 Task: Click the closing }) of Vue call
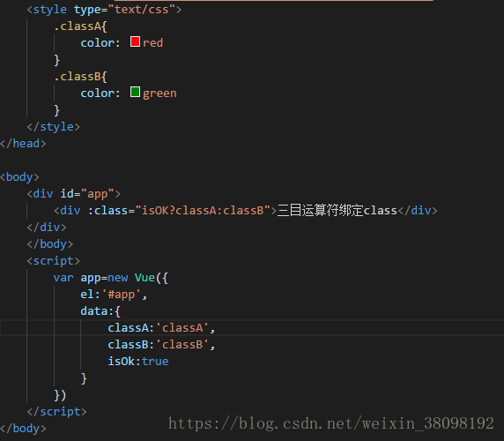60,395
